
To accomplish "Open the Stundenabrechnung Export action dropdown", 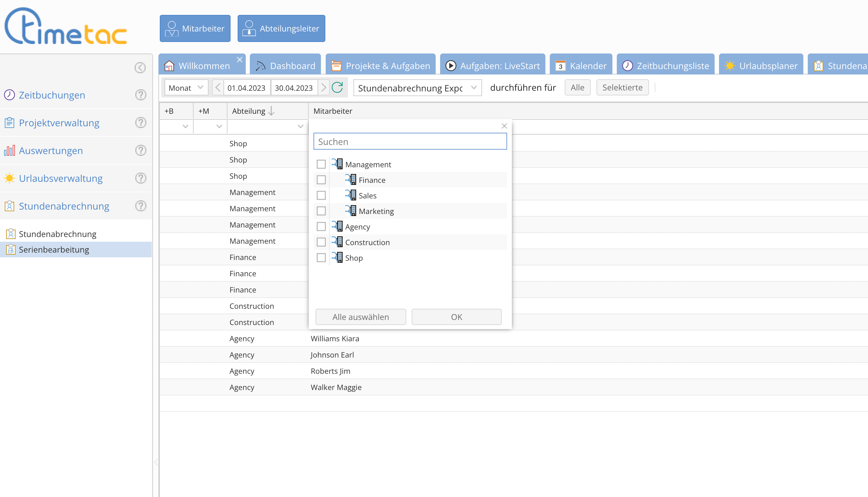I will 417,88.
